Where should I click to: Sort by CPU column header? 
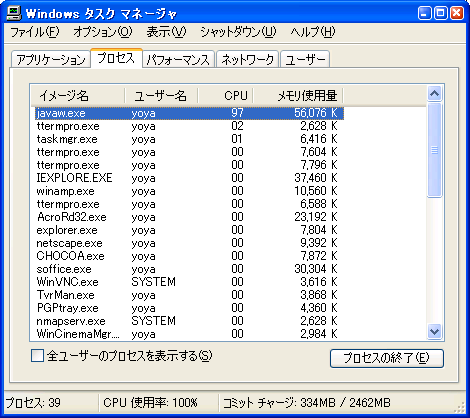(226, 96)
